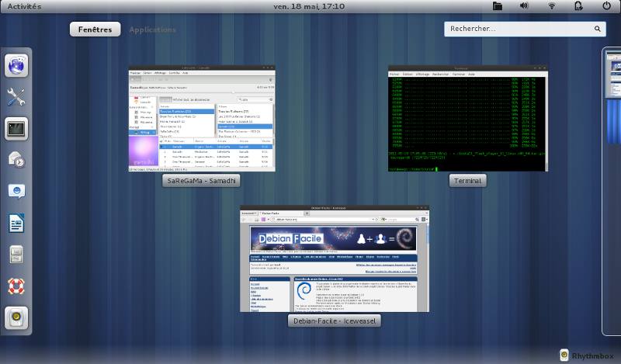Select the Fenêtres tab
The width and height of the screenshot is (621, 364).
pos(95,29)
